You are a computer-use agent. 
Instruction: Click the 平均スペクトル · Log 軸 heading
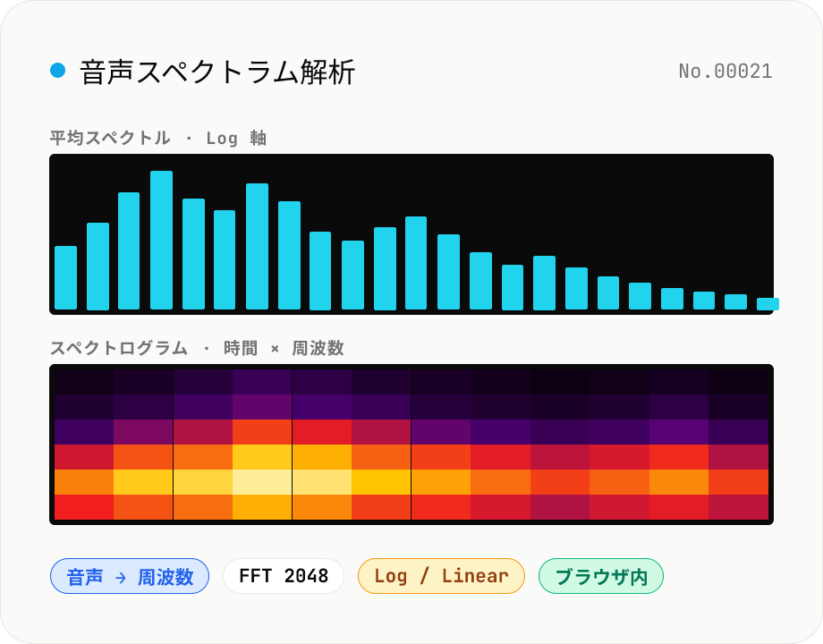tap(158, 138)
